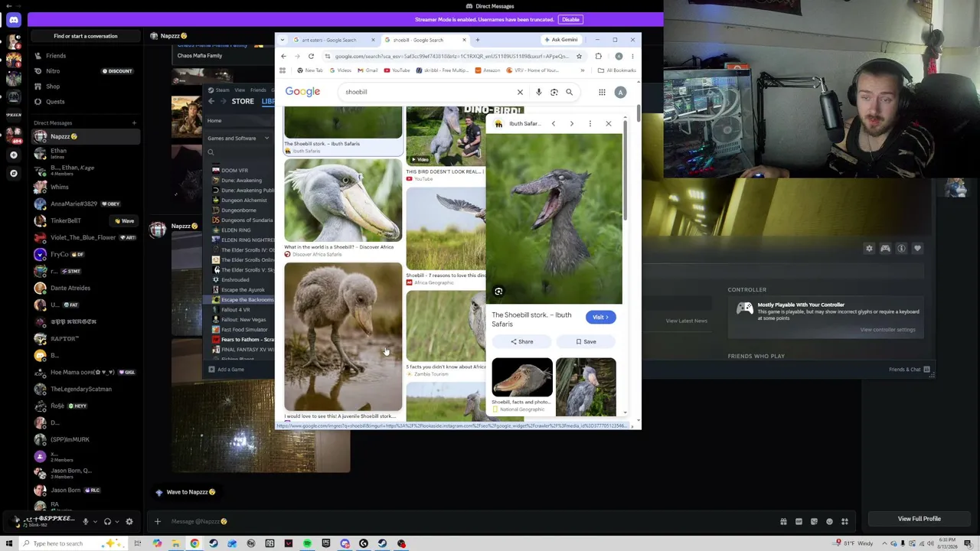Viewport: 980px width, 551px height.
Task: Open the Discord emoji picker
Action: pos(829,522)
